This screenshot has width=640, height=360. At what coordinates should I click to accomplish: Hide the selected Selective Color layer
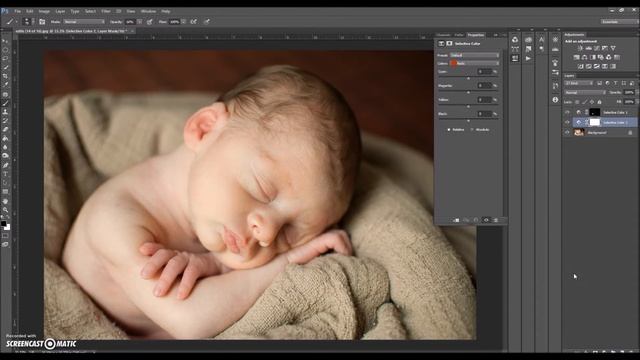[567, 122]
